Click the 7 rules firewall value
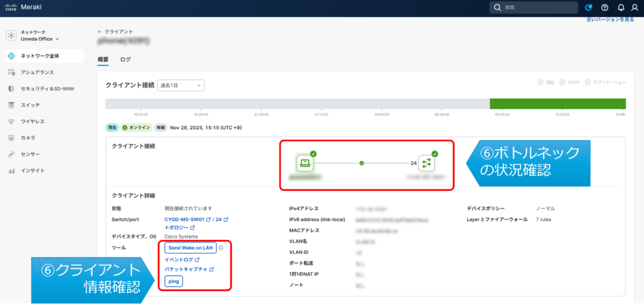644x306 pixels. [x=544, y=220]
